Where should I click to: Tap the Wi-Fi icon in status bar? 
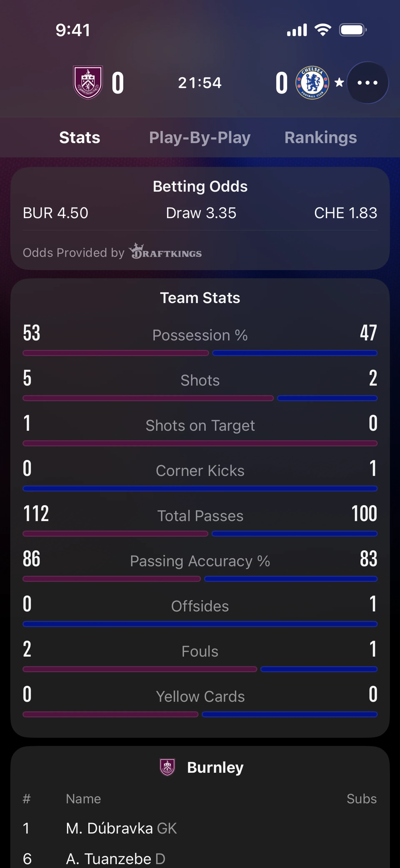(323, 30)
